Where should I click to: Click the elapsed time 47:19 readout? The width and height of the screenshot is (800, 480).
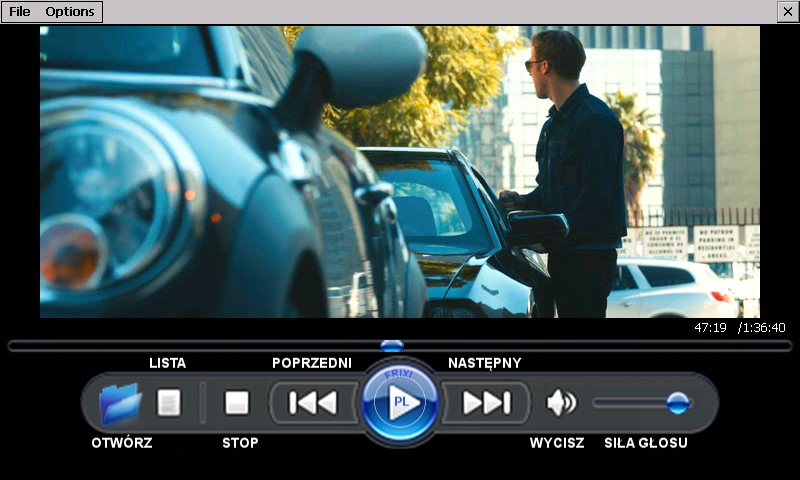point(710,328)
